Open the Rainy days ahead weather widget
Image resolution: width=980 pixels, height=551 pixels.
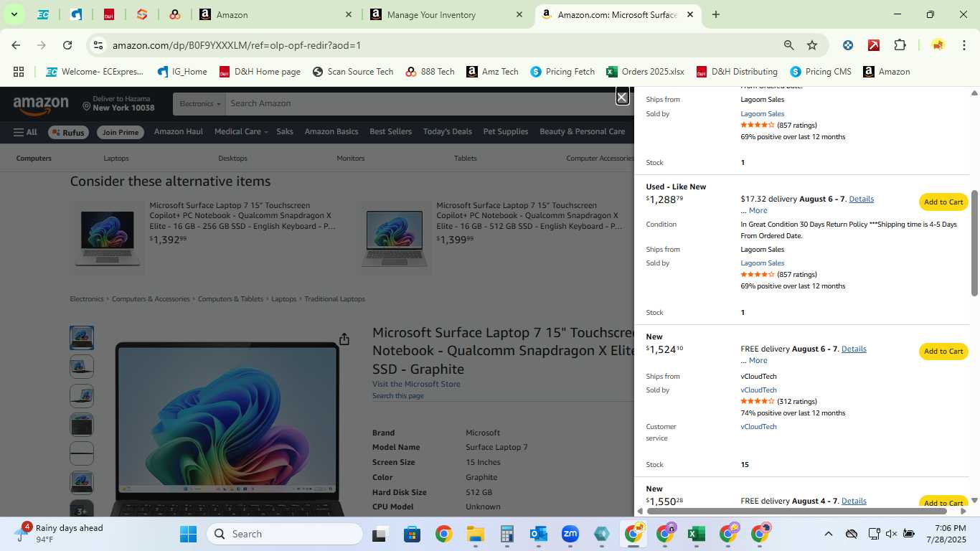pos(60,533)
